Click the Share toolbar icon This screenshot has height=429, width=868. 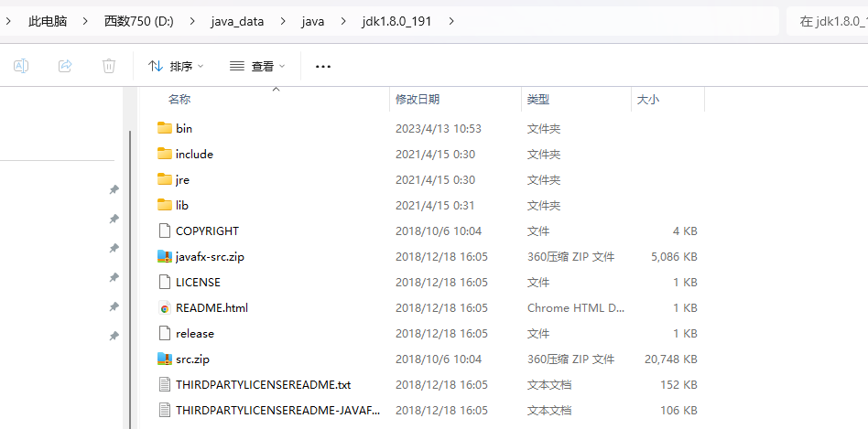(65, 66)
